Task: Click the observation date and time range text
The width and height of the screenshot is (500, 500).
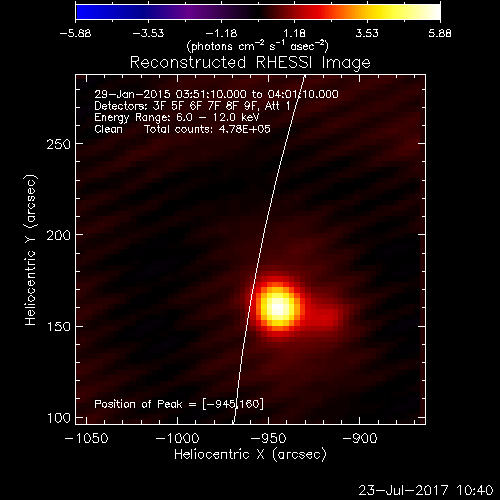Action: [x=216, y=94]
